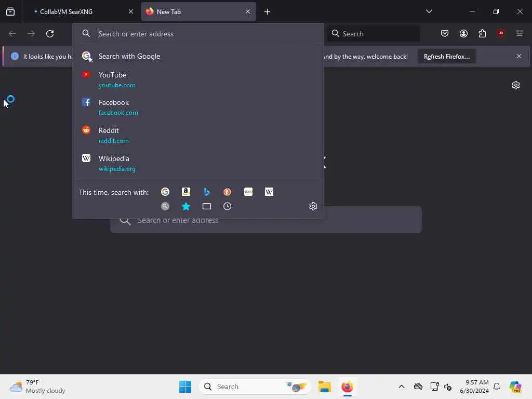List all tabs dropdown chevron
Screen dimensions: 532x399
pos(429,11)
